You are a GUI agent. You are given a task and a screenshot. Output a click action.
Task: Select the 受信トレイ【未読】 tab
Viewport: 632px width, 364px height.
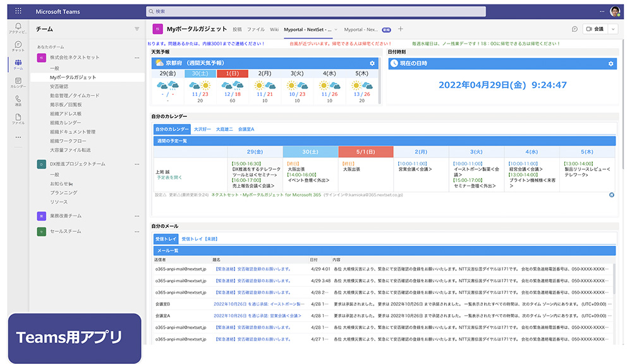click(x=200, y=239)
